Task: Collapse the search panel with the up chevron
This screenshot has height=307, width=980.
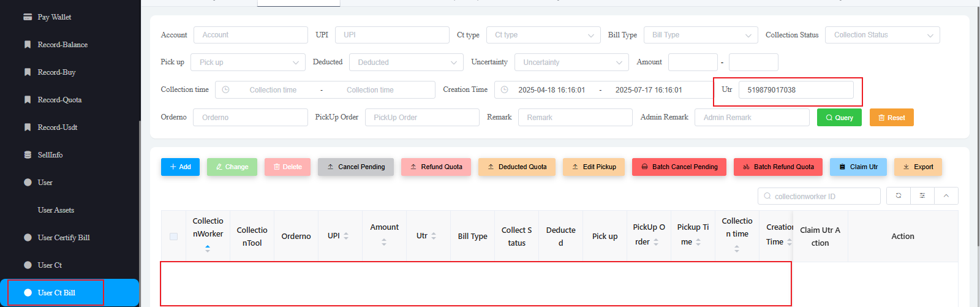Action: point(946,196)
